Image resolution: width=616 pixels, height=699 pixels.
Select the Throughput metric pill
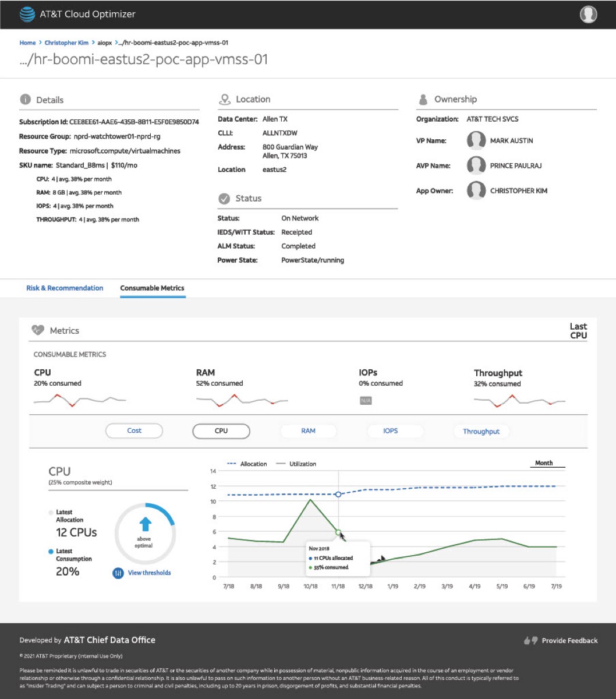(x=482, y=432)
